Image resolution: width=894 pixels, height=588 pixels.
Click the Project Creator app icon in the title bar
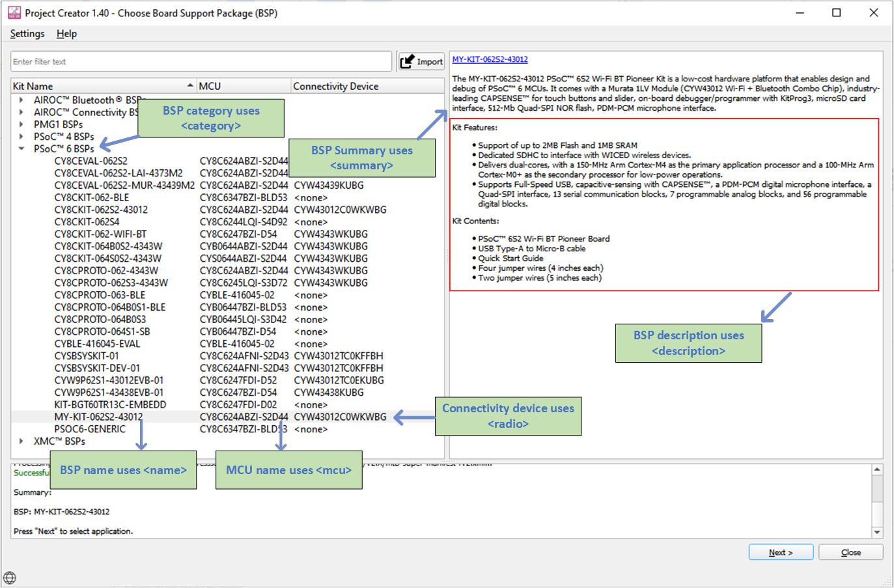[14, 12]
